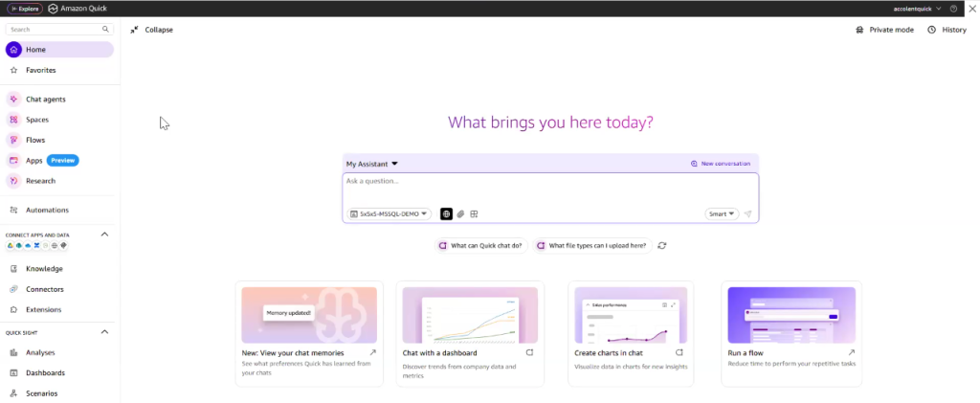Click the search magnifier icon
Viewport: 980px width, 403px height.
(x=105, y=30)
